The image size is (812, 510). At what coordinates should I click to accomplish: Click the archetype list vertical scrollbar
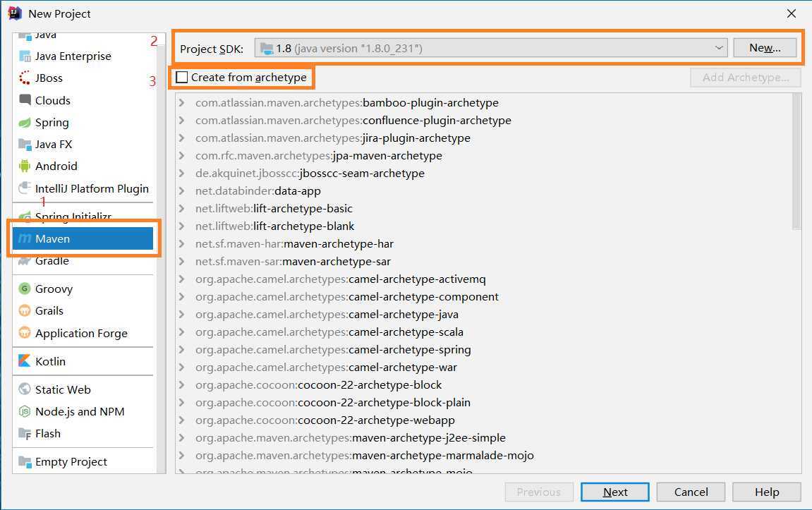(x=796, y=162)
